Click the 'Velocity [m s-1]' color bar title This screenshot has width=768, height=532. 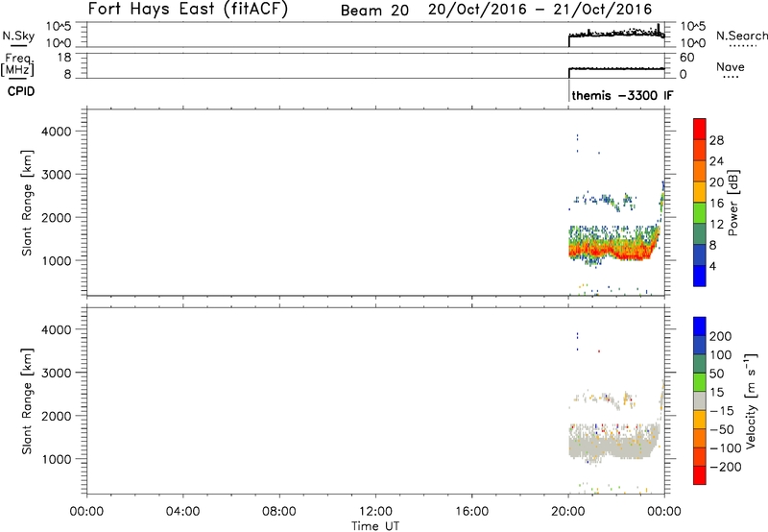751,400
